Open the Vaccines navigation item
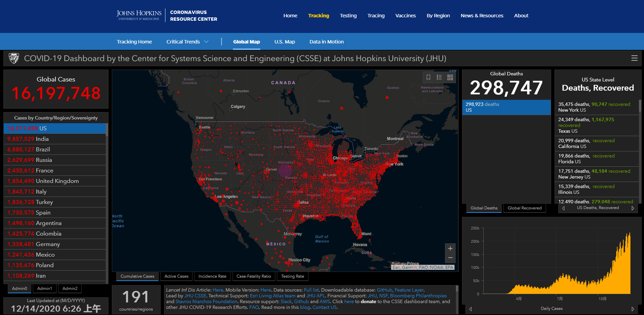Viewport: 644px width, 315px height. click(405, 16)
